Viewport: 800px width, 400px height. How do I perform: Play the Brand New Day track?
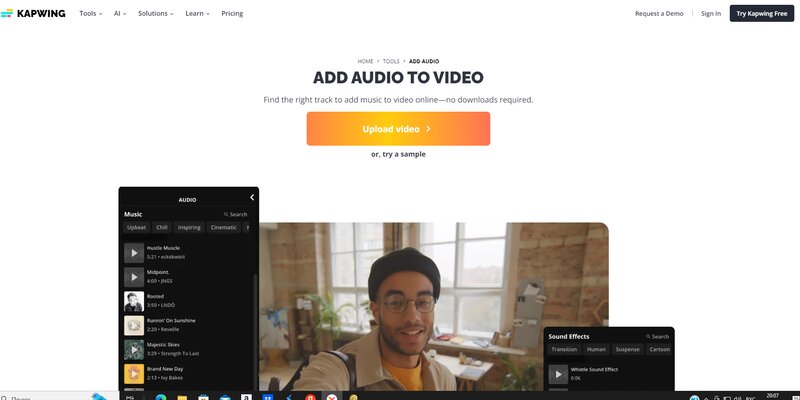click(x=134, y=373)
